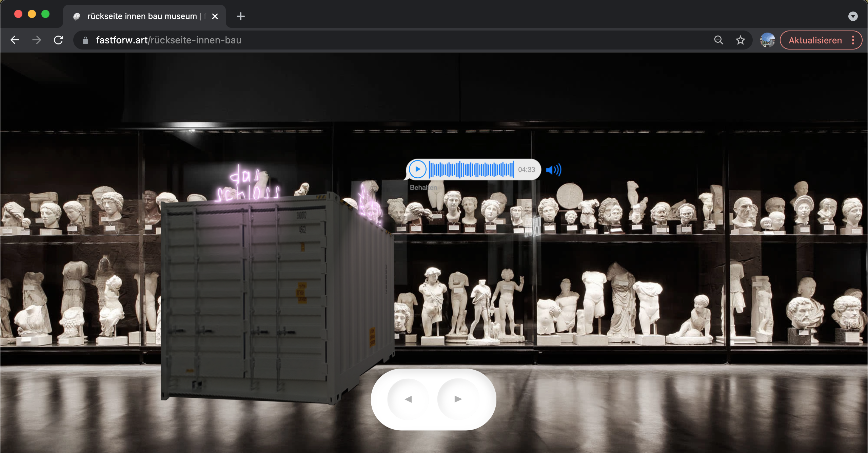Open a new browser tab
This screenshot has height=453, width=868.
[x=240, y=16]
